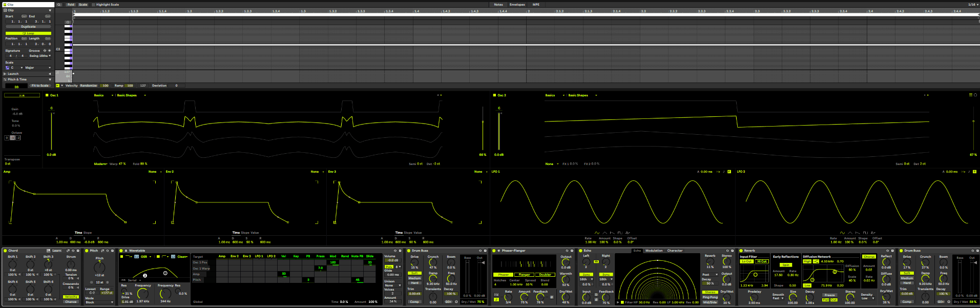Viewport: 980px width, 308px height.
Task: Click the Pitch device range plus icon
Action: [108, 282]
